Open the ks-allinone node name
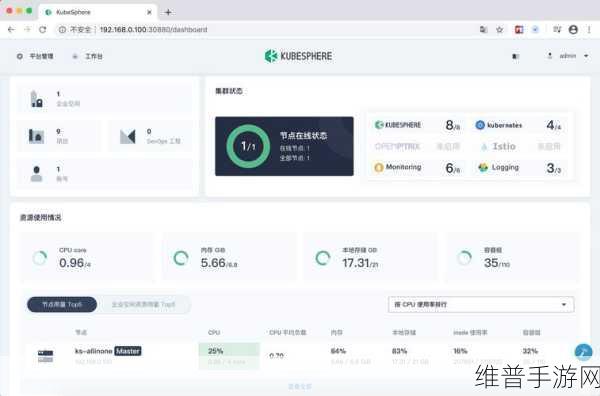The image size is (600, 396). (94, 351)
